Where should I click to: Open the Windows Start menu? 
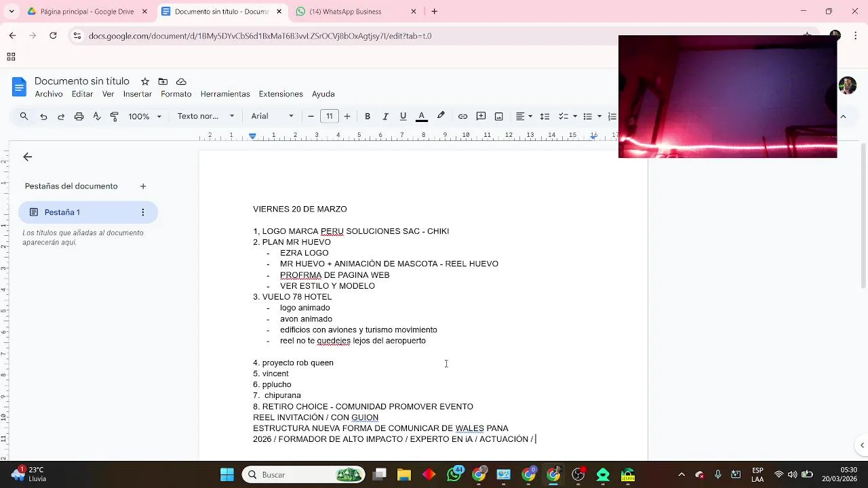pyautogui.click(x=227, y=474)
